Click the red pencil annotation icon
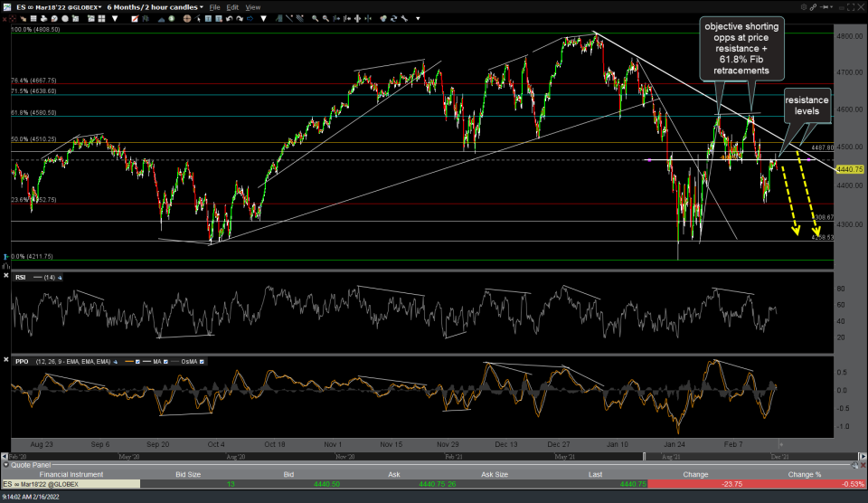Image resolution: width=868 pixels, height=503 pixels. (135, 18)
